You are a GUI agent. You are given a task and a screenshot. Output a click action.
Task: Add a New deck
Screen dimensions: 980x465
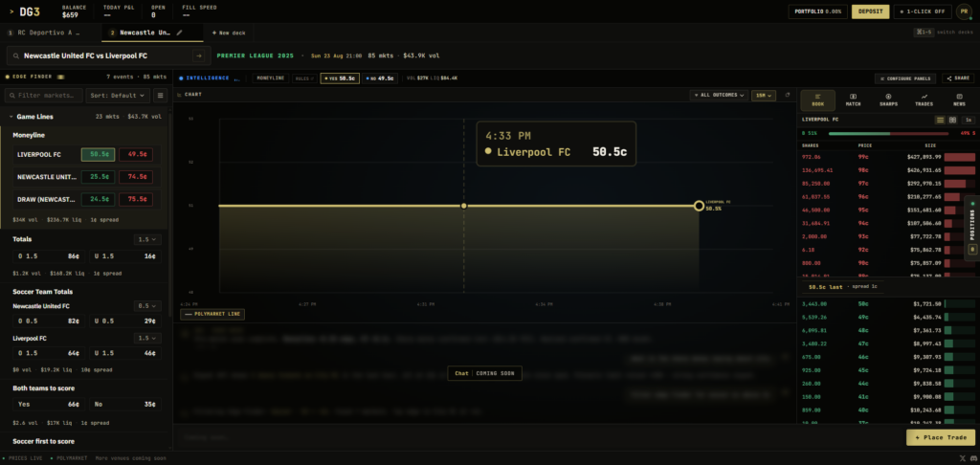[x=229, y=33]
